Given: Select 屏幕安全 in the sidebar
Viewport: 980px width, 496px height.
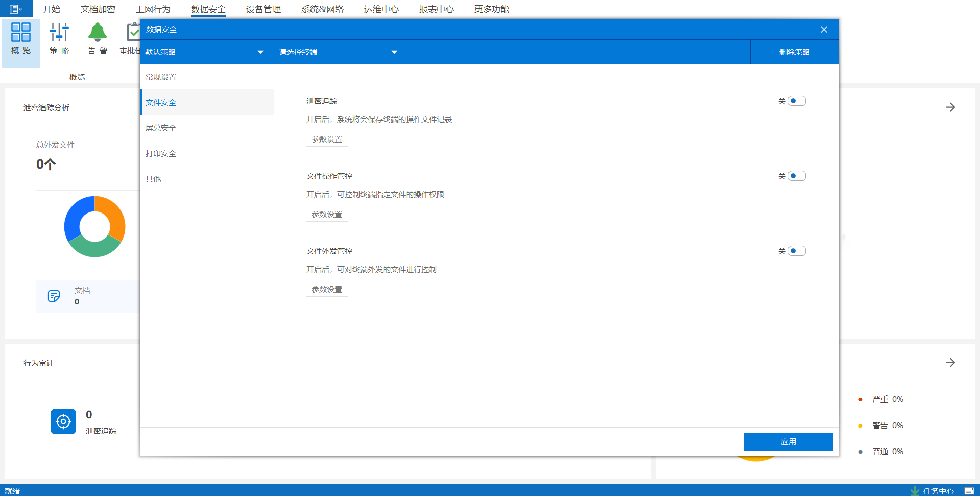Looking at the screenshot, I should pyautogui.click(x=161, y=128).
